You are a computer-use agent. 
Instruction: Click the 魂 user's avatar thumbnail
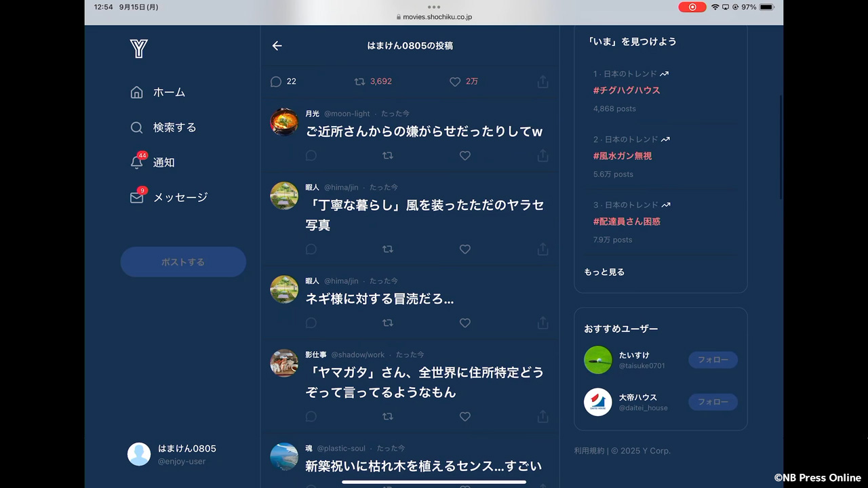pos(284,456)
